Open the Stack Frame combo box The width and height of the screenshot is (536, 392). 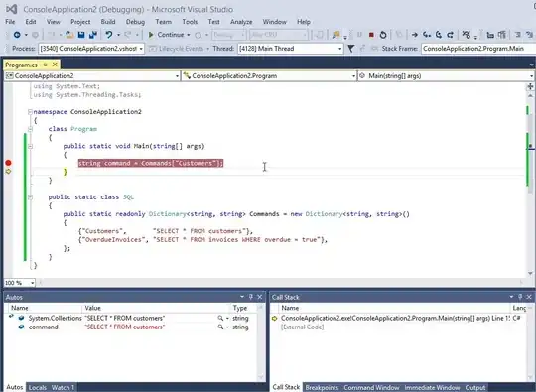(x=478, y=49)
